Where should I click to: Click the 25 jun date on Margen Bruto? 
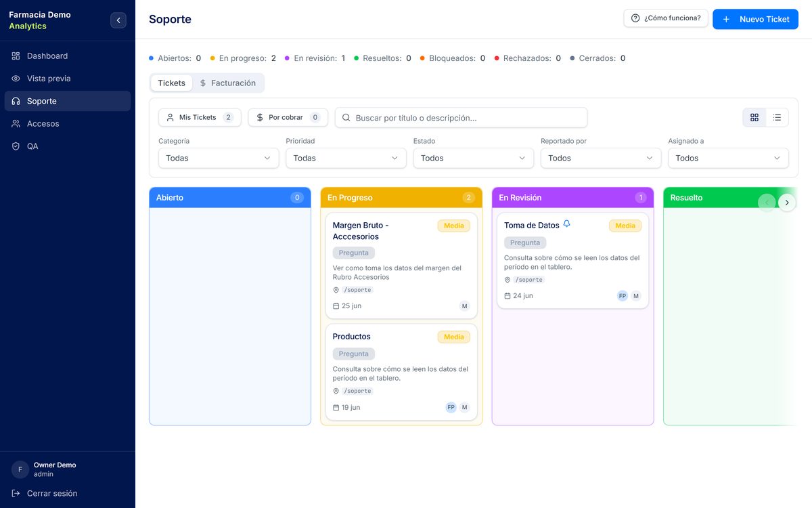347,306
